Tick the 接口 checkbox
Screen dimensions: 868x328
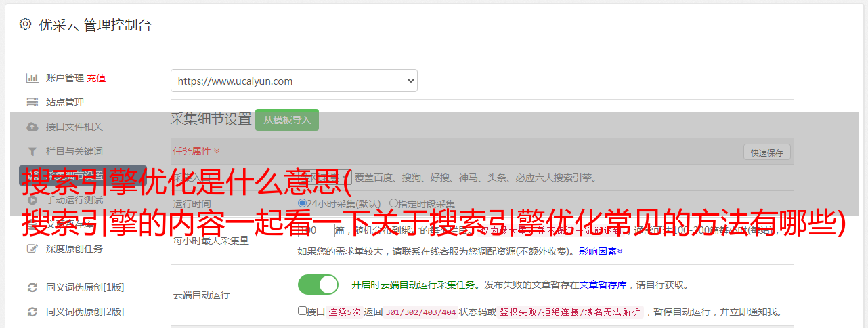(x=302, y=311)
